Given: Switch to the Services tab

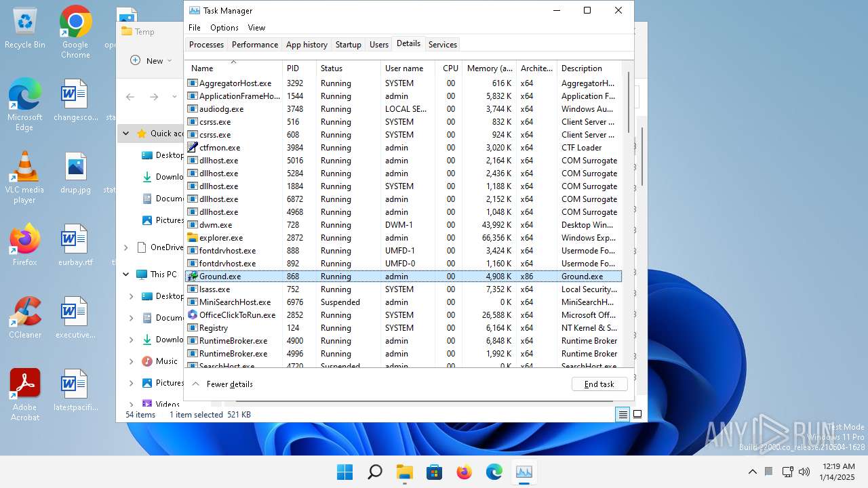Looking at the screenshot, I should (x=443, y=45).
